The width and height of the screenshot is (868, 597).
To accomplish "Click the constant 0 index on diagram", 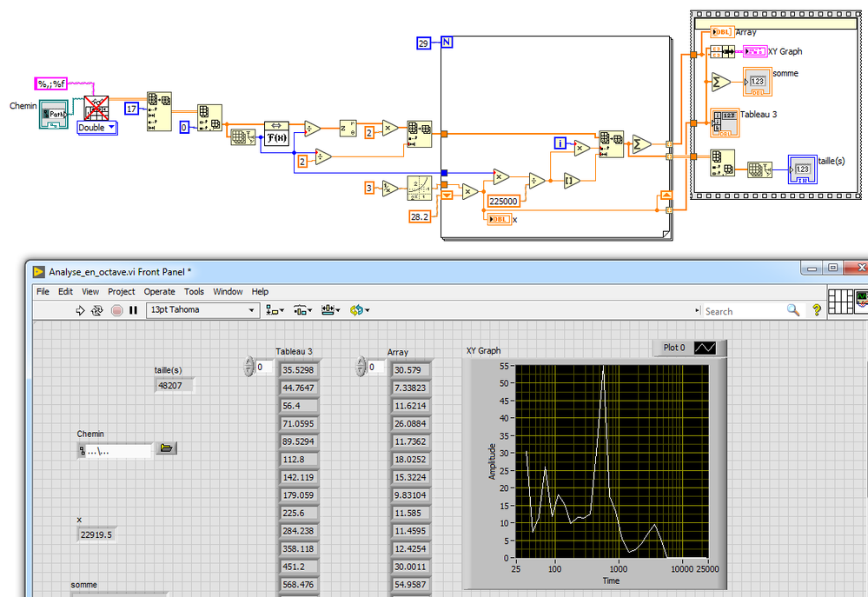I will (x=184, y=128).
